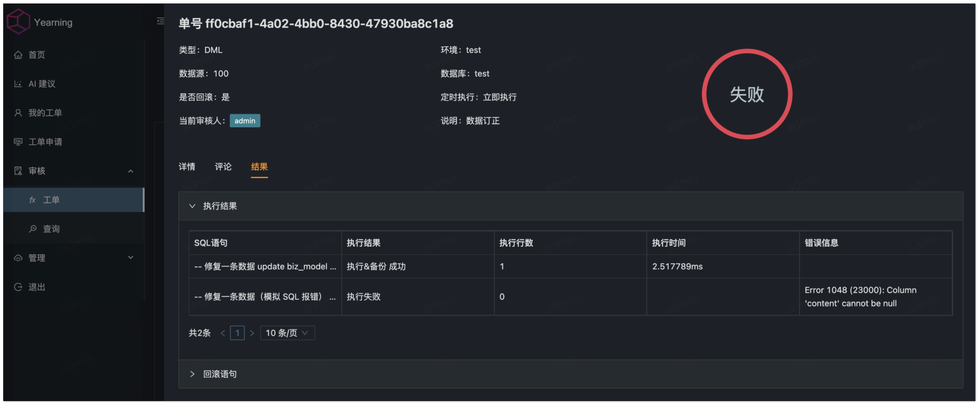Click the home icon beside 首页
Viewport: 980px width, 405px height.
pos(18,55)
